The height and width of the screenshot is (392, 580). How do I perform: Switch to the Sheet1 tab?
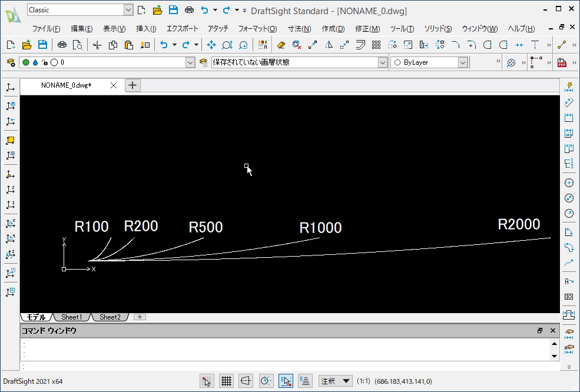click(72, 317)
